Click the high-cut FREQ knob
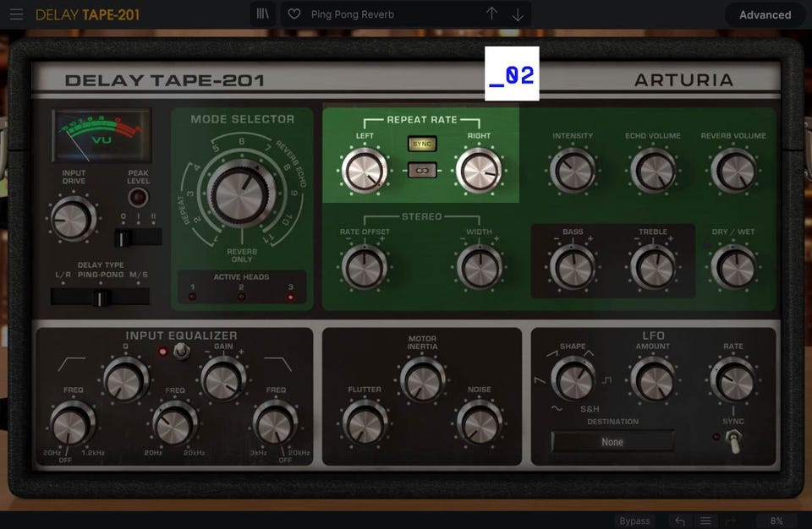The height and width of the screenshot is (529, 812). pos(276,423)
